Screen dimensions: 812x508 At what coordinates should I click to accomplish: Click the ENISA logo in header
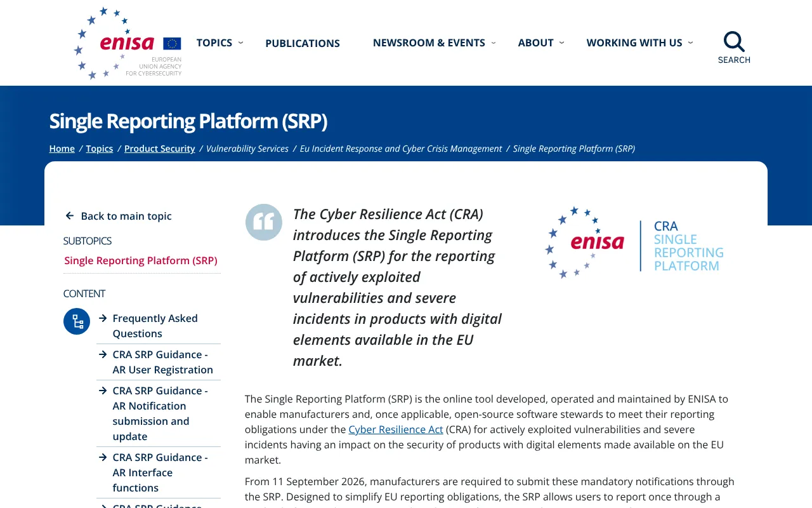(128, 43)
